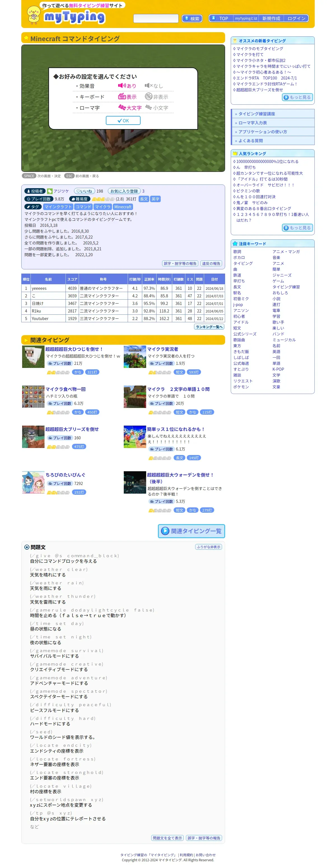This screenshot has width=336, height=868.
Task: Click the ポケモン keyword
Action: click(x=241, y=386)
